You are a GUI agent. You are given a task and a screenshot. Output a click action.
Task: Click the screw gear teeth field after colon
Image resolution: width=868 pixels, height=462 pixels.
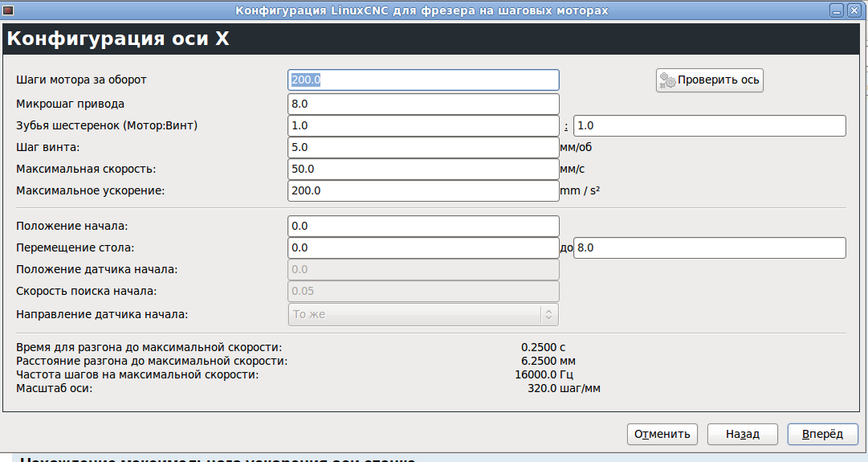point(710,126)
